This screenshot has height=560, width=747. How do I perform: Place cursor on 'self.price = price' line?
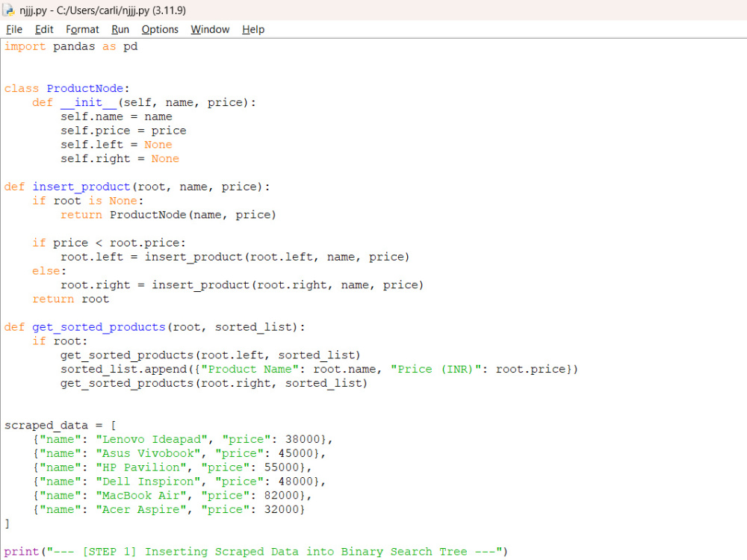(x=123, y=131)
